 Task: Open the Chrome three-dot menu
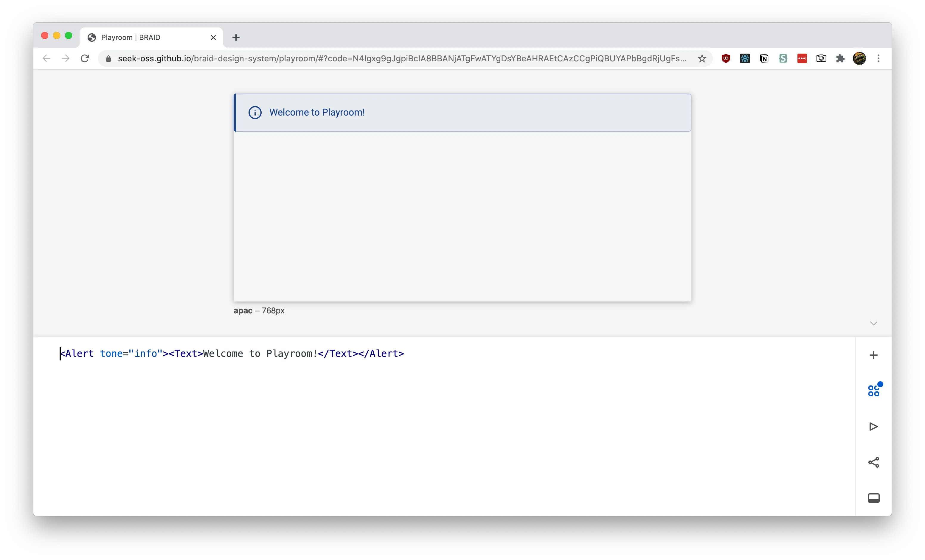(878, 59)
